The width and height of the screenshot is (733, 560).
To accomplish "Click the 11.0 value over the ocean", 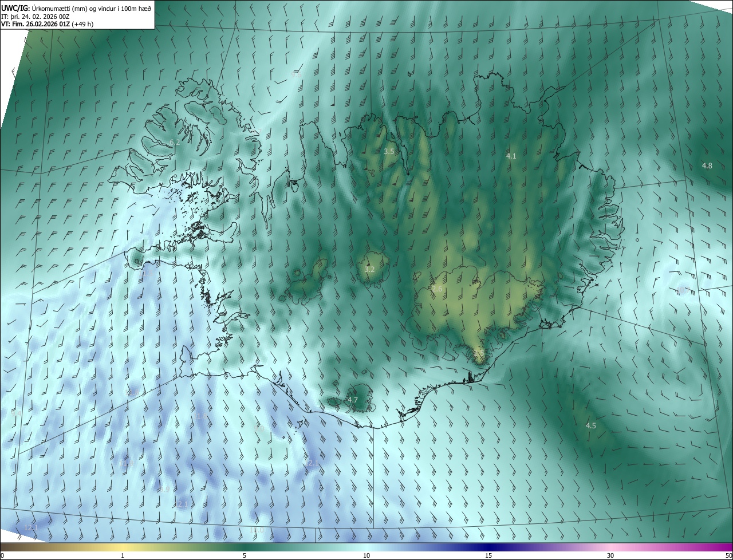I will point(127,463).
